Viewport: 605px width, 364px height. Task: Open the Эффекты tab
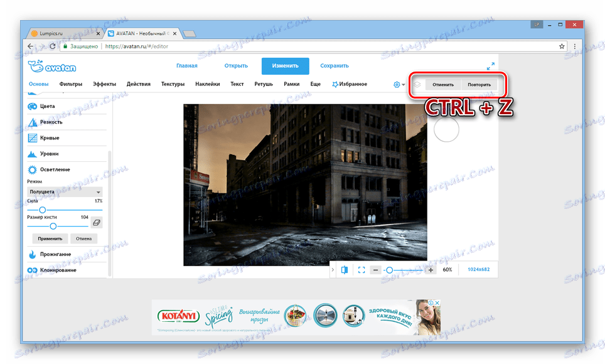(x=104, y=84)
